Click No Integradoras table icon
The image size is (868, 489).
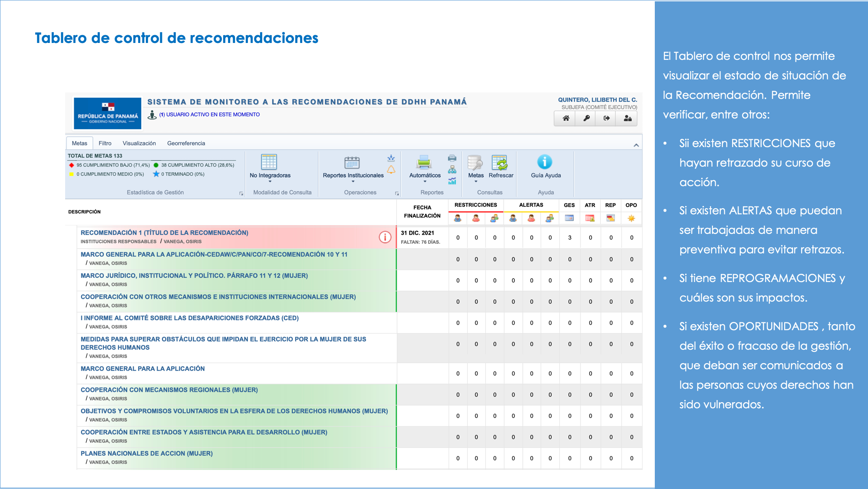tap(269, 162)
